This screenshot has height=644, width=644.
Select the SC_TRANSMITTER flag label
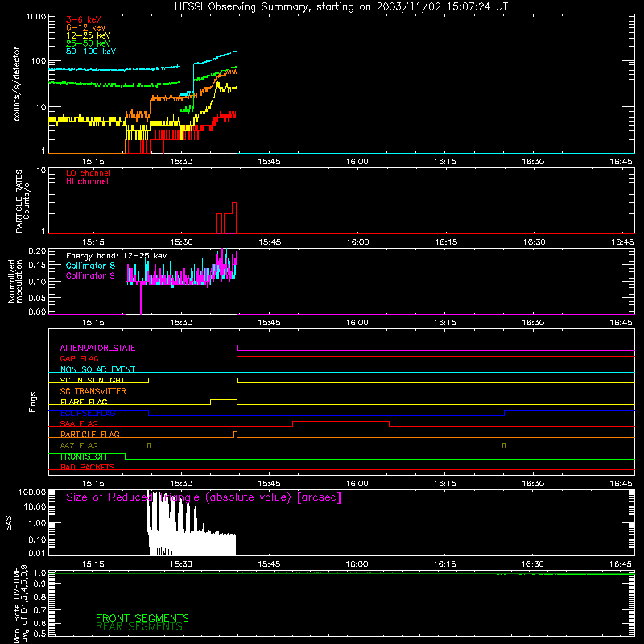93,391
